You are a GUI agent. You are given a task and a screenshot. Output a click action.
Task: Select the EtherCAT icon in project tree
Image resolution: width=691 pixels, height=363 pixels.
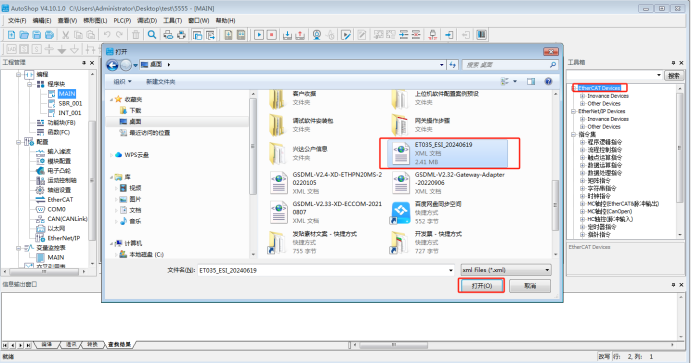tap(41, 200)
